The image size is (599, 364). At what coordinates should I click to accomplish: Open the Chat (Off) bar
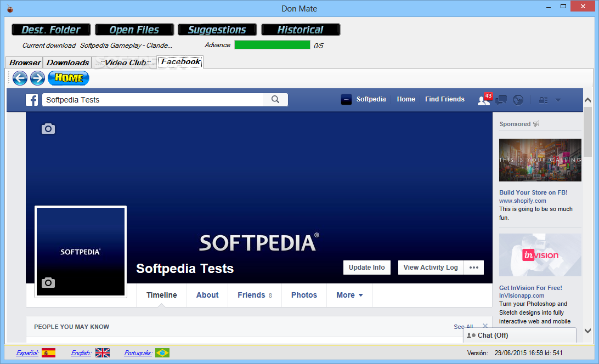519,335
